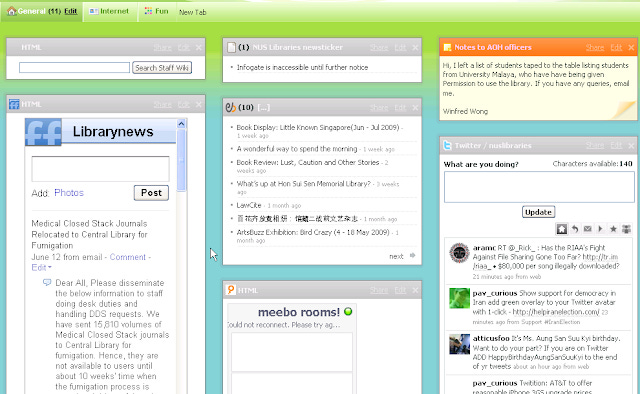Click Share on the Twitter widget header
This screenshot has width=640, height=394.
tap(595, 146)
